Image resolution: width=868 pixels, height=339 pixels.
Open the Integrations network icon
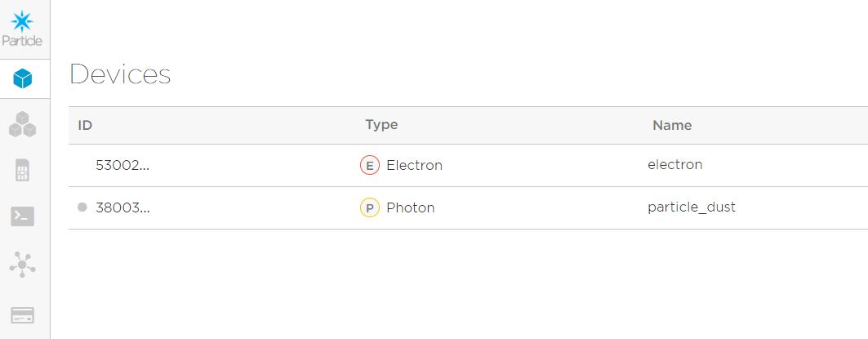23,265
